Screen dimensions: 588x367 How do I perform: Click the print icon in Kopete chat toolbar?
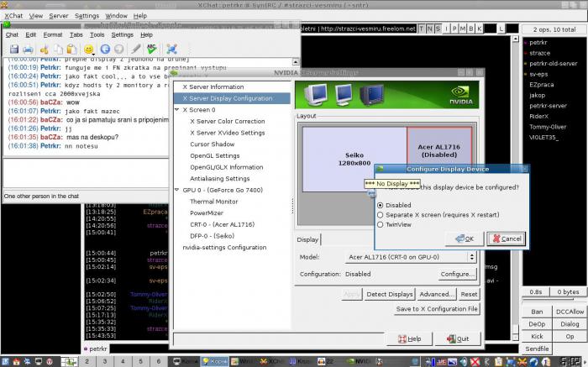(28, 49)
